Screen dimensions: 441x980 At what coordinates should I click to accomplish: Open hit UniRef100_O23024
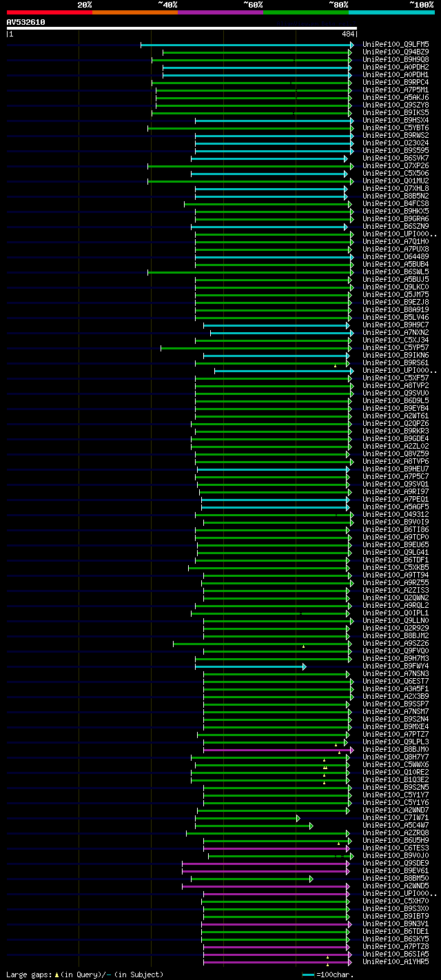396,143
